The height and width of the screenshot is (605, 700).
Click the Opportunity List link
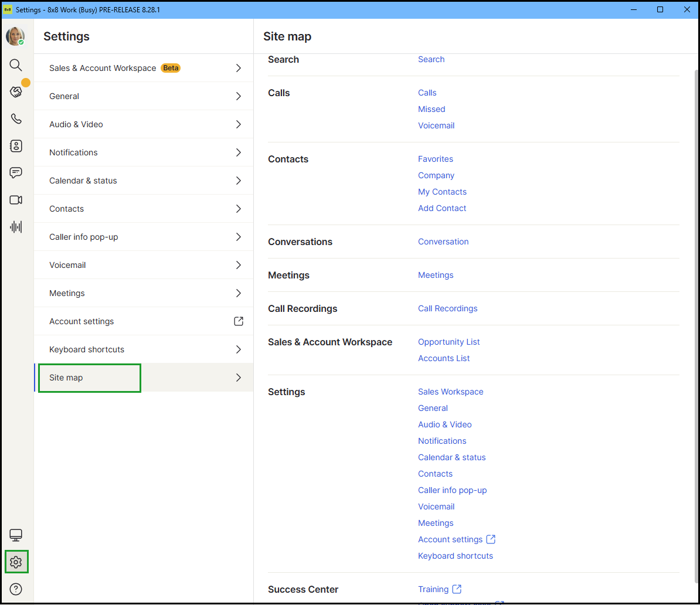(448, 342)
